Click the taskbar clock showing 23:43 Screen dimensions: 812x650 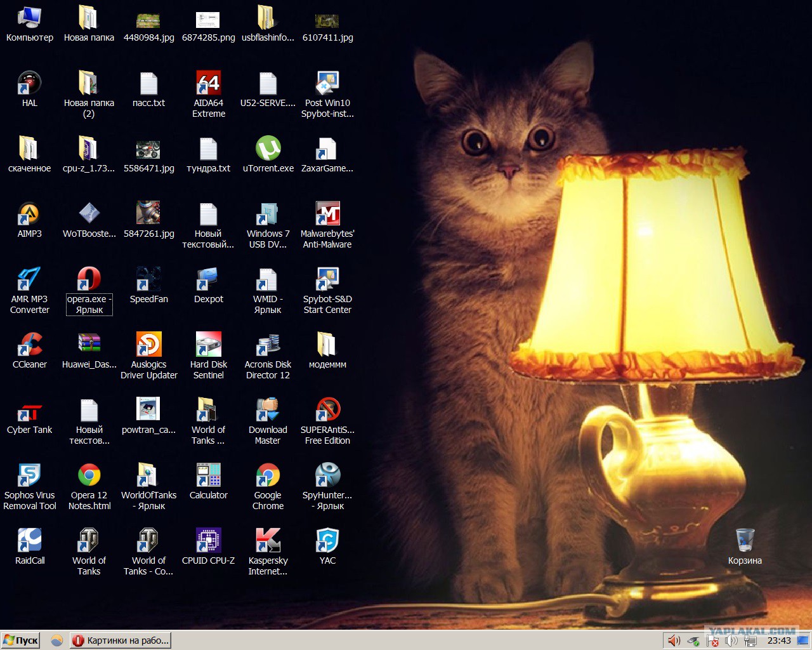pyautogui.click(x=779, y=640)
